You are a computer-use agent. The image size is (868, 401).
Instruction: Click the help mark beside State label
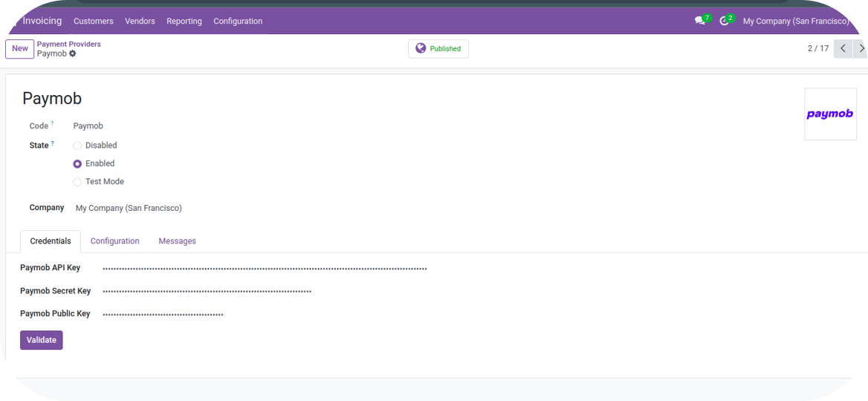[x=53, y=143]
